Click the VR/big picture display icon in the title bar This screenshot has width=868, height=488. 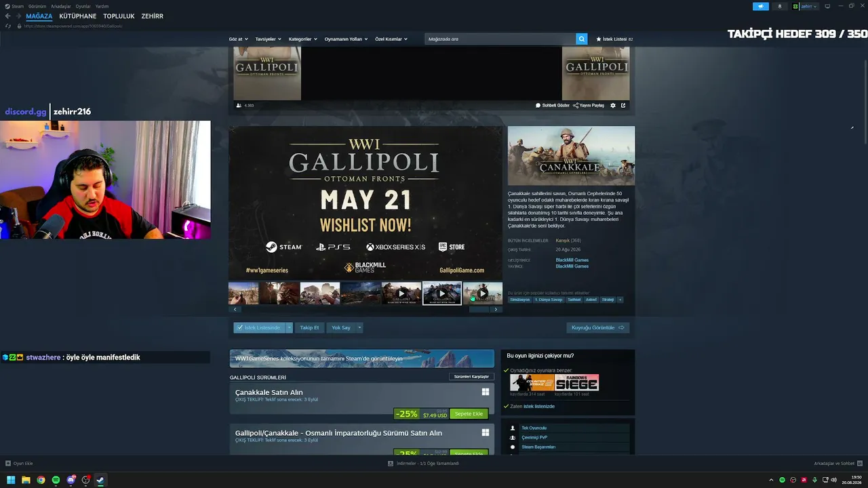[x=827, y=6]
